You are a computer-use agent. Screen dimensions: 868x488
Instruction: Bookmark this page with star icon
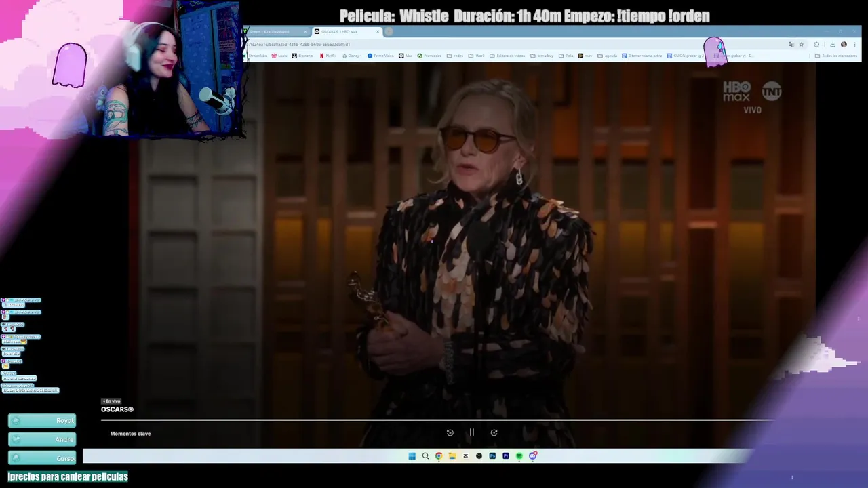[x=801, y=45]
